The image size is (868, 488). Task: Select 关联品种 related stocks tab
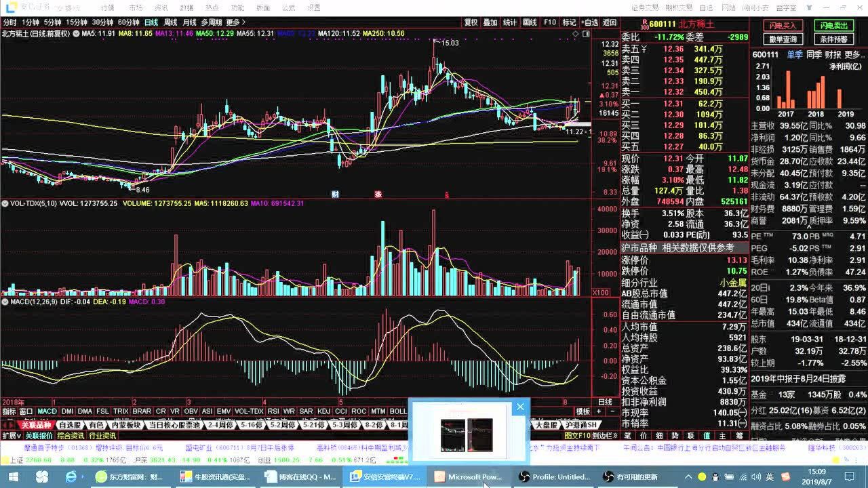click(x=36, y=425)
